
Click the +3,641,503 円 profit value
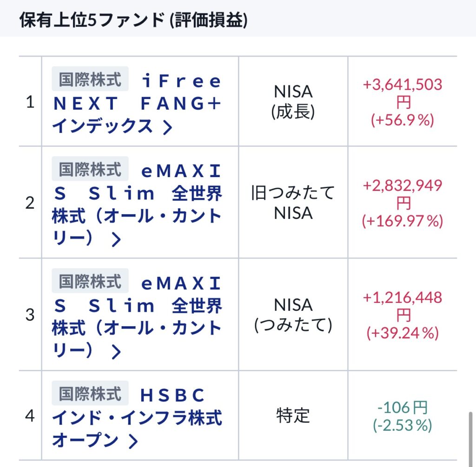[x=403, y=93]
